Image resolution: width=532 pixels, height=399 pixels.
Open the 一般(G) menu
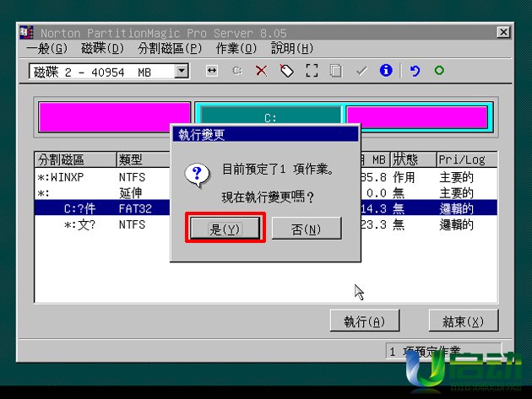pos(46,49)
